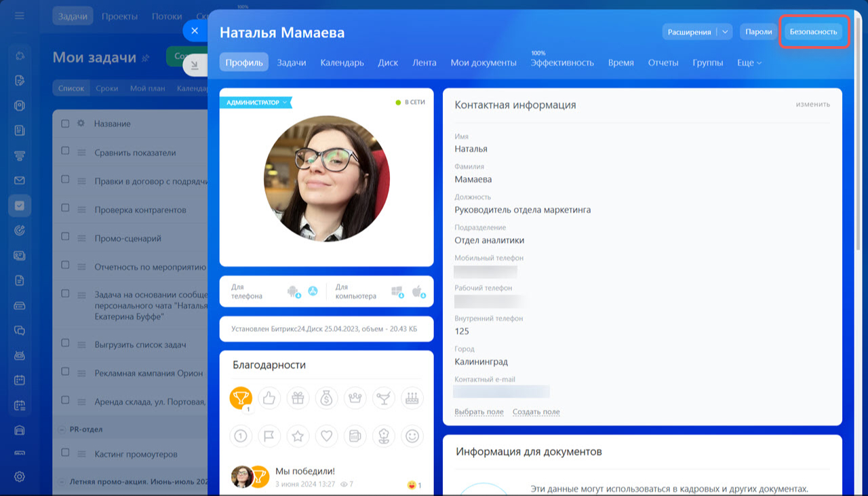Check the Кастинг промоутеров task
The height and width of the screenshot is (496, 868).
coord(65,451)
